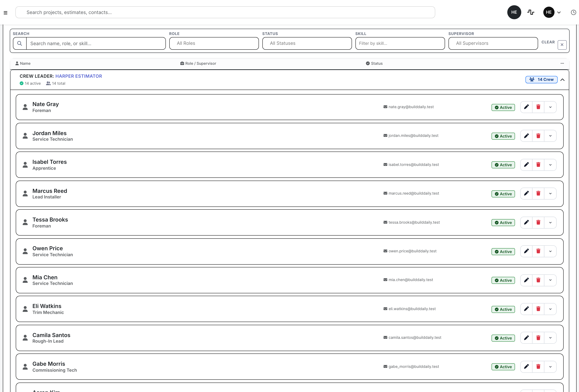The image size is (579, 392).
Task: Click the 14 Crew badge button
Action: 541,79
